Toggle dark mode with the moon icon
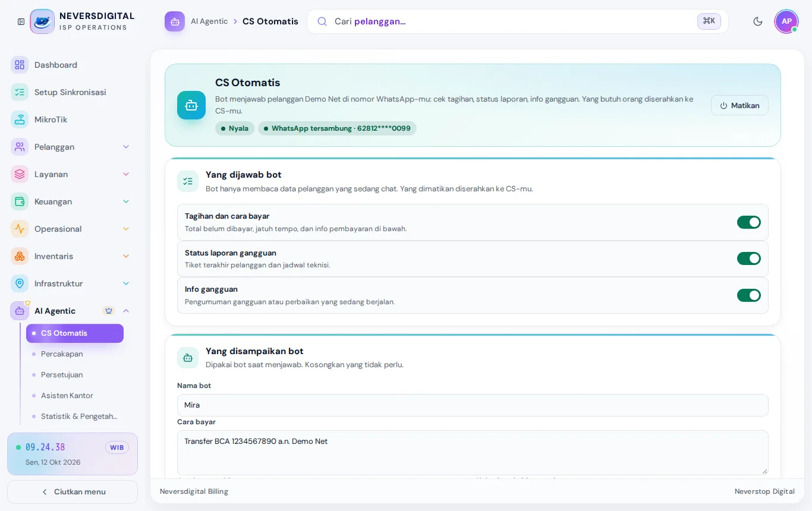The image size is (812, 511). [x=758, y=21]
